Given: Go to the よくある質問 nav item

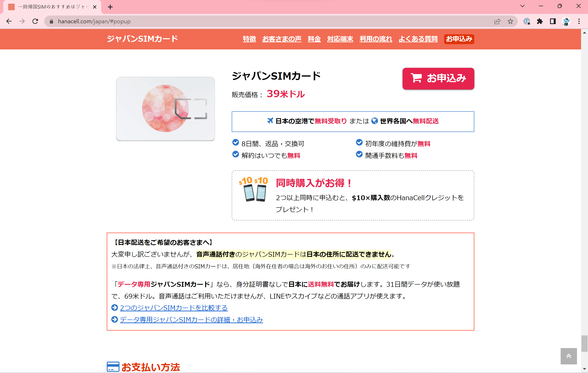Looking at the screenshot, I should click(418, 39).
